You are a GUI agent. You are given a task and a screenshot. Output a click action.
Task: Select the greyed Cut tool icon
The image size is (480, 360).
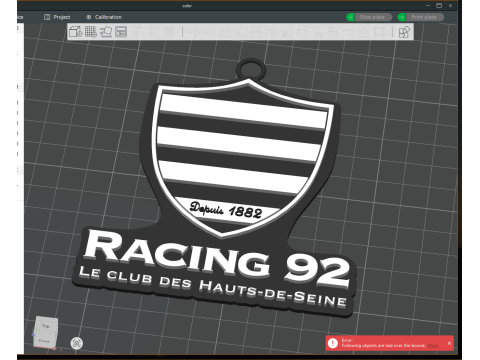tap(256, 32)
